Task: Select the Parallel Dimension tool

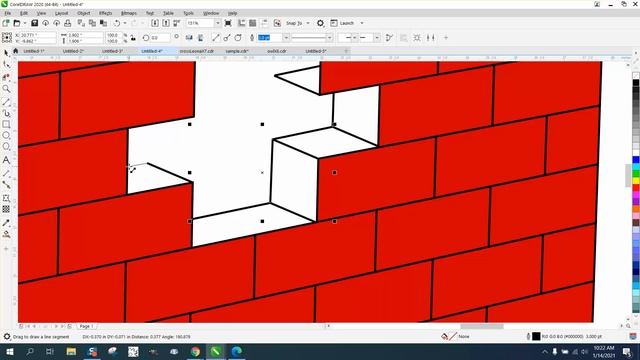Action: click(6, 173)
